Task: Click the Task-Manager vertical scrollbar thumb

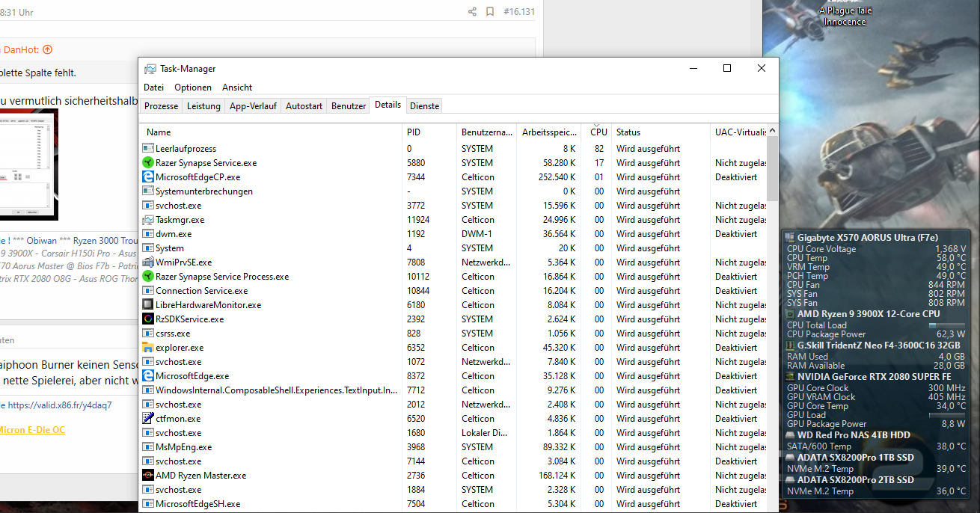Action: click(x=773, y=169)
